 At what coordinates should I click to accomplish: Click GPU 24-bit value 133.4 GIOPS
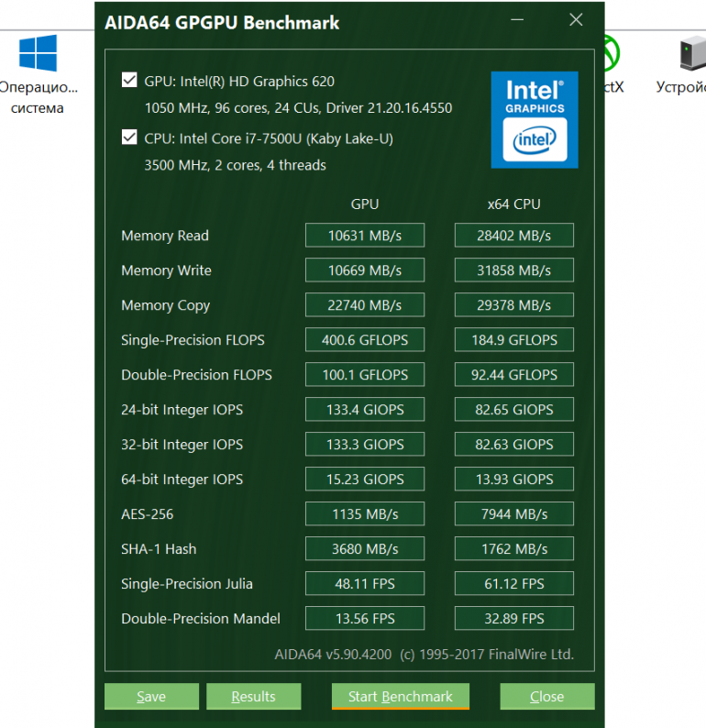tap(365, 410)
